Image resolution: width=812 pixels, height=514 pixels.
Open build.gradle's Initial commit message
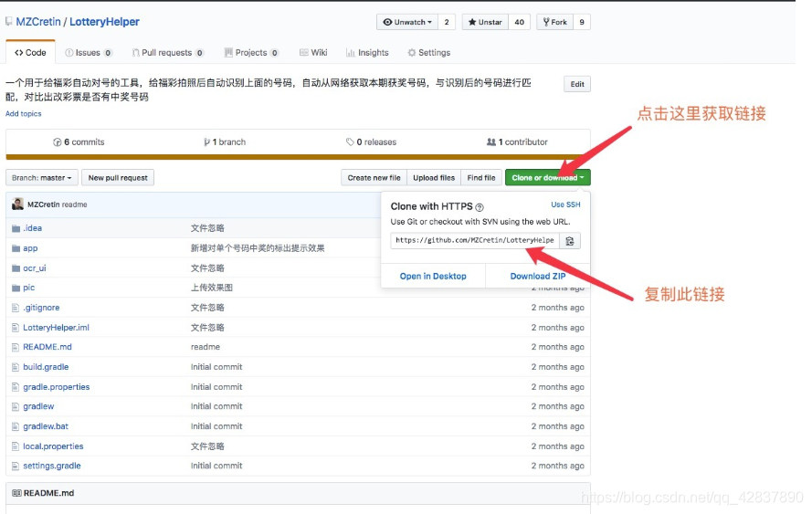tap(216, 367)
